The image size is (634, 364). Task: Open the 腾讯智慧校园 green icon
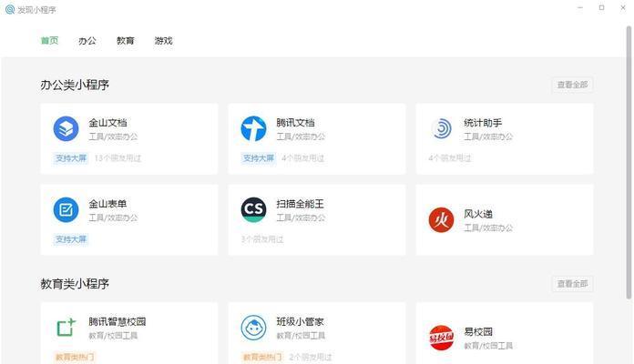coord(66,328)
